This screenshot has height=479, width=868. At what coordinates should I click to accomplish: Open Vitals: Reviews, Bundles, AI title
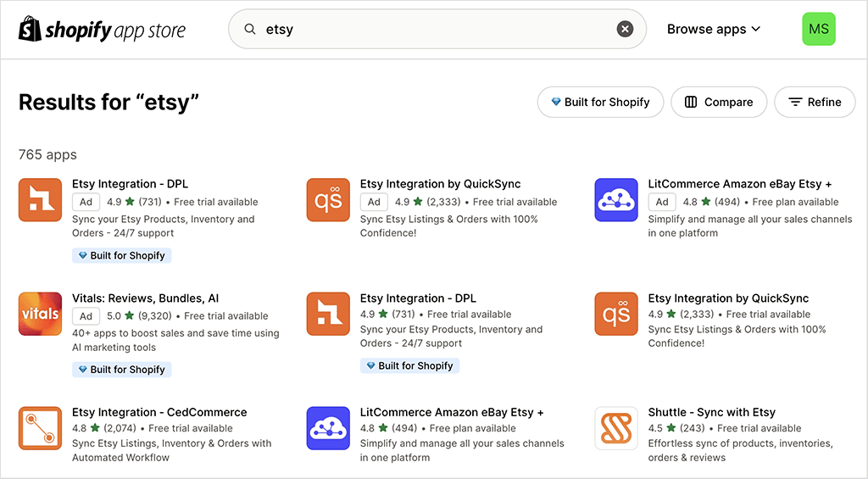[x=146, y=298]
